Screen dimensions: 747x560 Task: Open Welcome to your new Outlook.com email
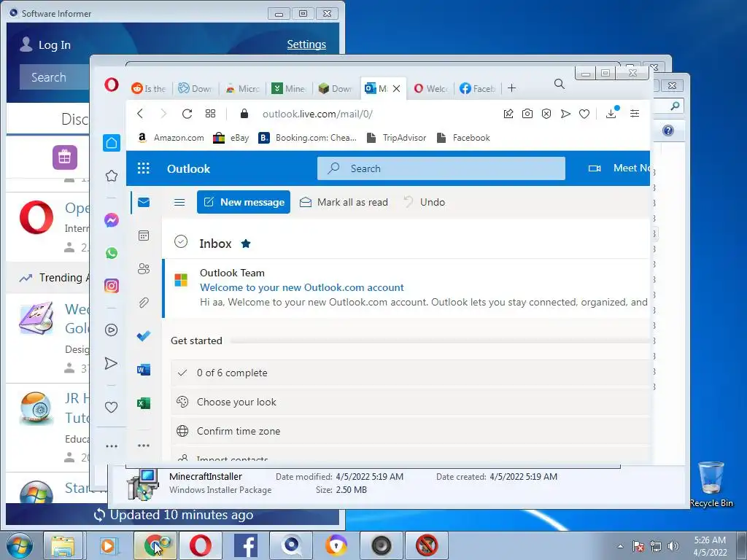[x=406, y=288]
